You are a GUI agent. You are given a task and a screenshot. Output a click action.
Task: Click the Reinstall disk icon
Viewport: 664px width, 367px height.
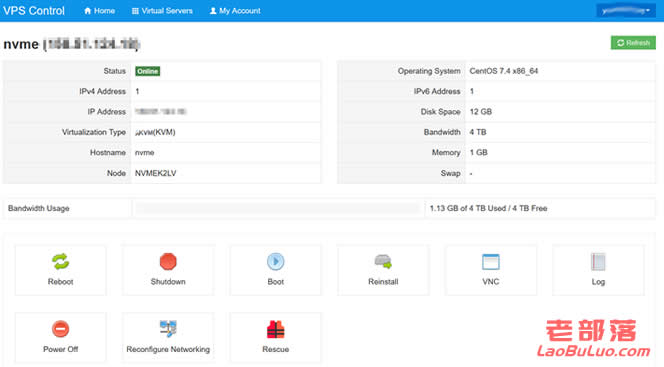[x=383, y=262]
